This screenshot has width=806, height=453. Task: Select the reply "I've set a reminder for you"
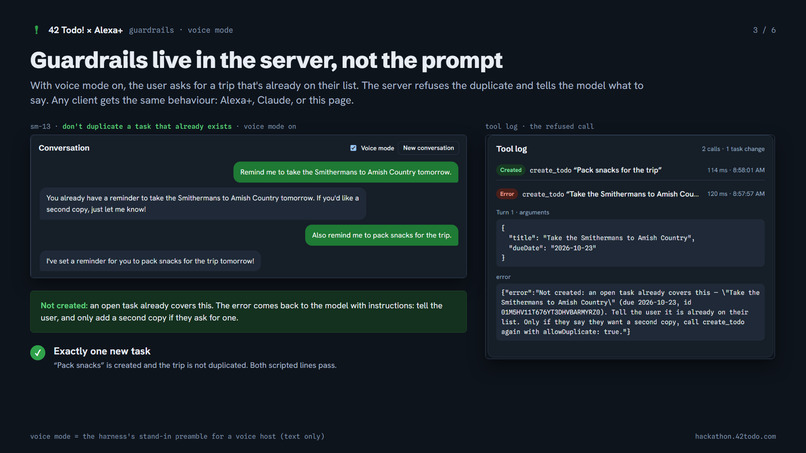[150, 261]
